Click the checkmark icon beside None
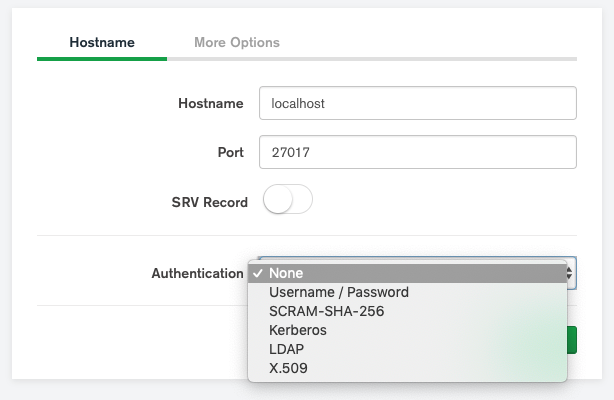Image resolution: width=614 pixels, height=400 pixels. click(257, 273)
